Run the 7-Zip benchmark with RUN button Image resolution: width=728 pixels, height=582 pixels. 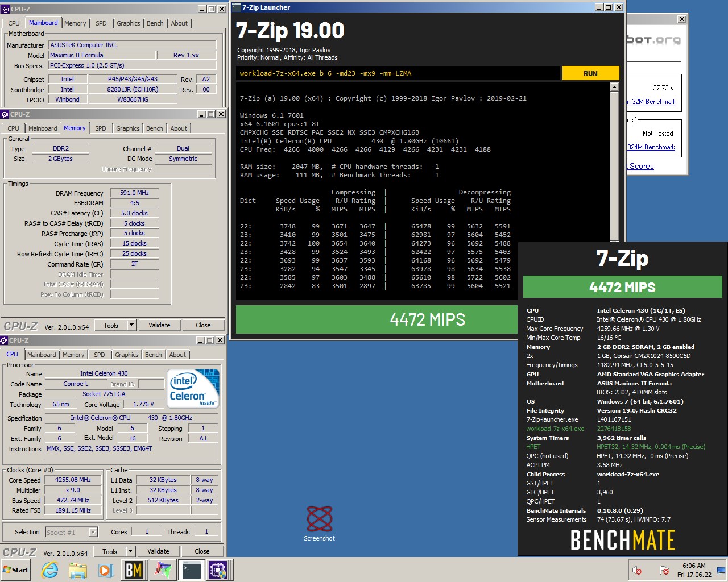(590, 73)
